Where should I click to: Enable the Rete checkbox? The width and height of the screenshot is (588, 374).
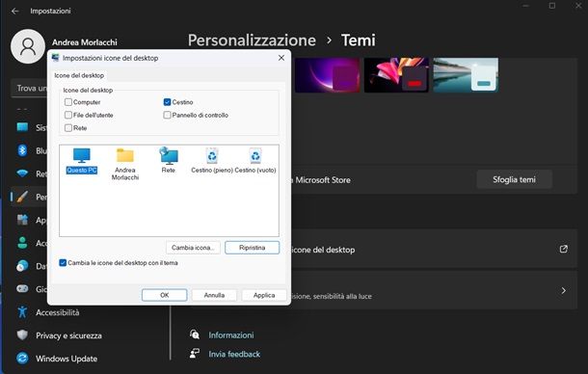point(68,128)
